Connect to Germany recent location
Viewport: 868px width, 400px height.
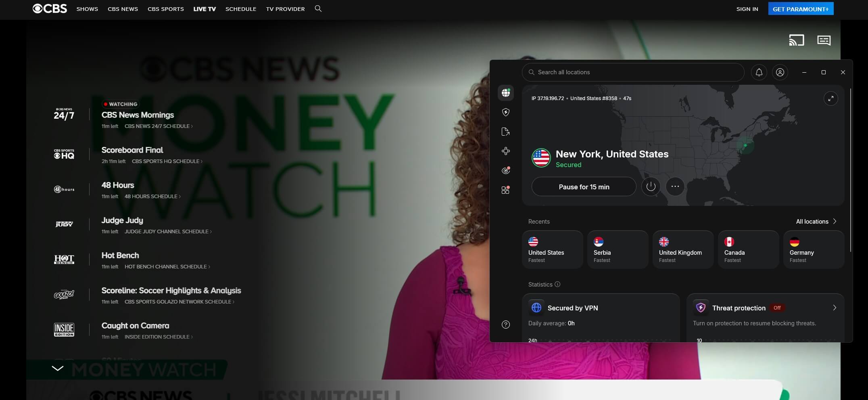click(x=814, y=249)
